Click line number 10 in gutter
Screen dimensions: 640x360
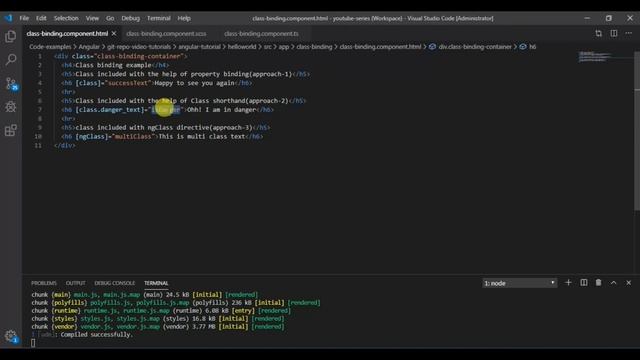coord(38,136)
